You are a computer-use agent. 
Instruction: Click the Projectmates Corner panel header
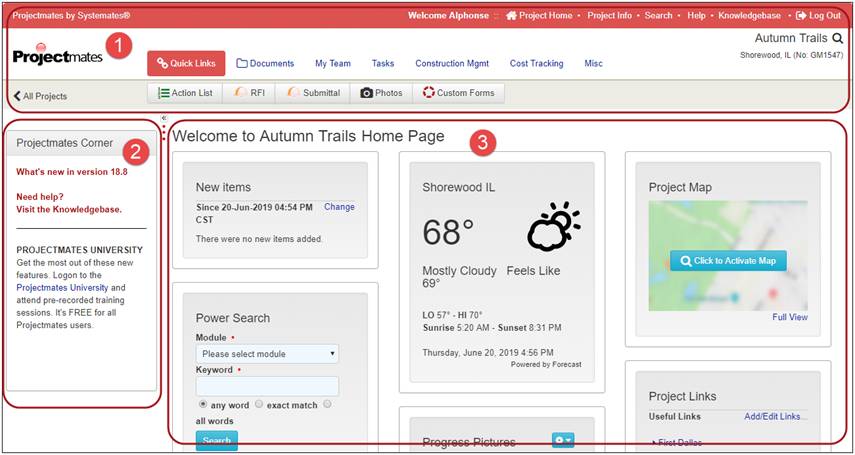coord(81,143)
